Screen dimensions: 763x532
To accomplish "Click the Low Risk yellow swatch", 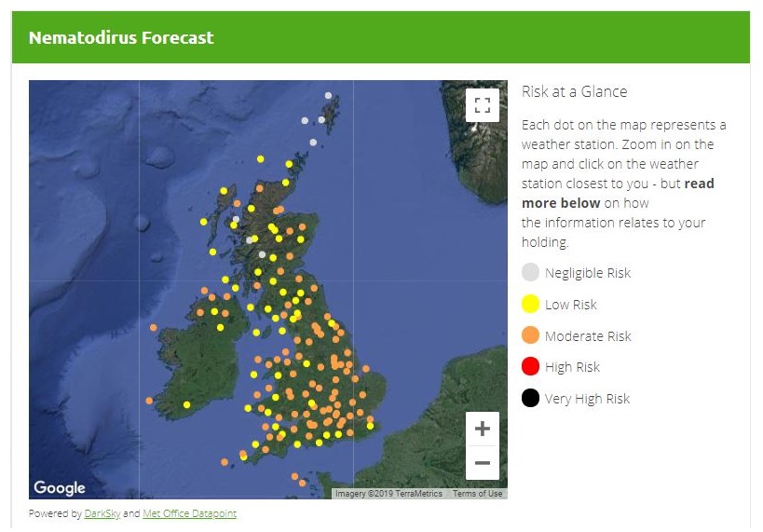I will 530,304.
